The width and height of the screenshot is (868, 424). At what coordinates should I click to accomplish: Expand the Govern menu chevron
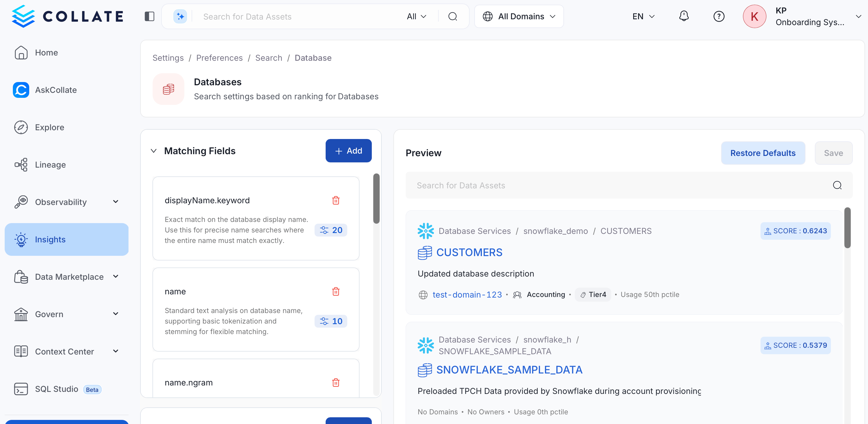coord(116,314)
